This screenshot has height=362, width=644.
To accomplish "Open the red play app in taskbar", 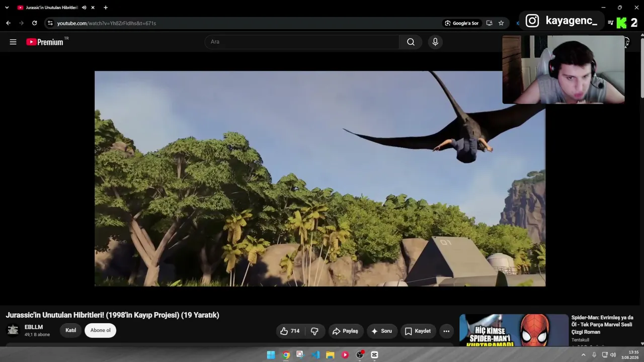I will pos(345,355).
